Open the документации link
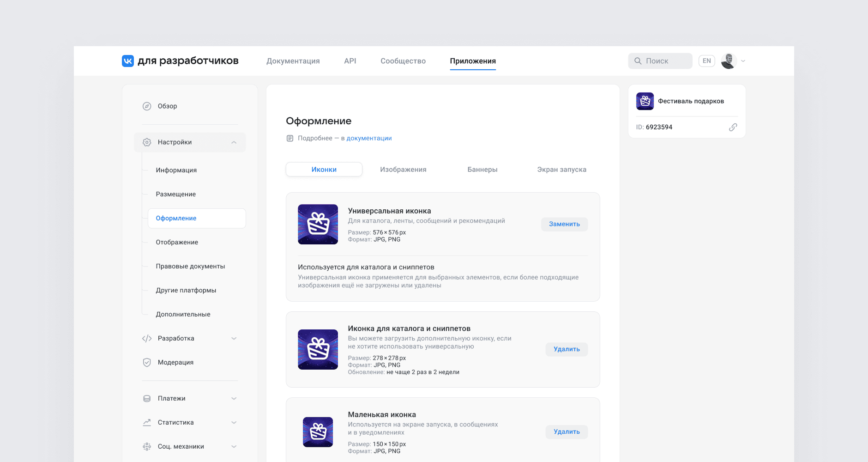Viewport: 868px width, 462px height. click(x=369, y=138)
